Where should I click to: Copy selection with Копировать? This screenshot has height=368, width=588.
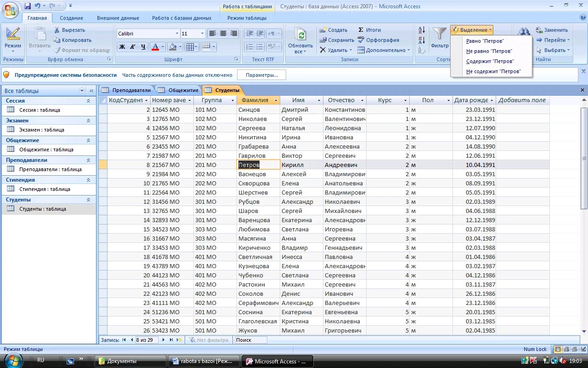pos(73,40)
